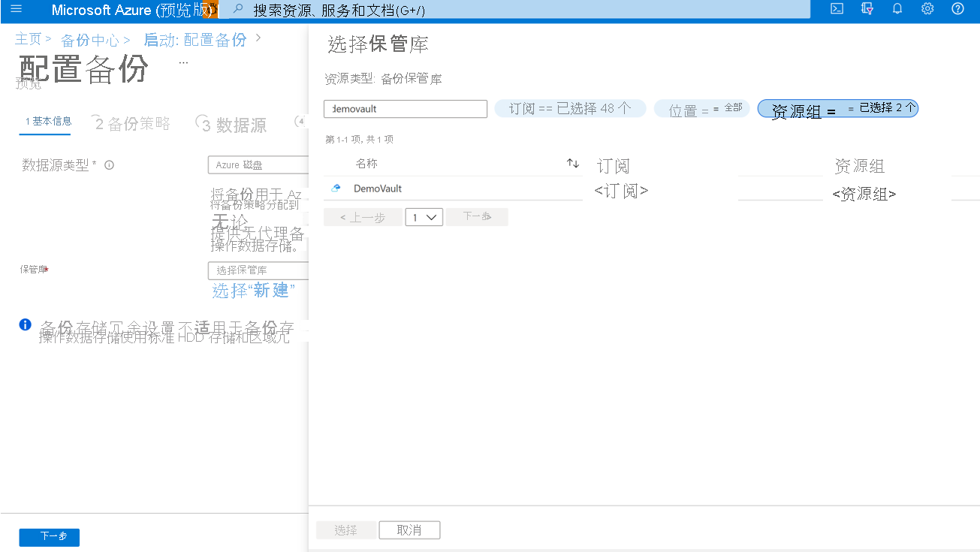Click the <订阅> cell in DemoVault row
This screenshot has width=980, height=552.
coord(621,191)
